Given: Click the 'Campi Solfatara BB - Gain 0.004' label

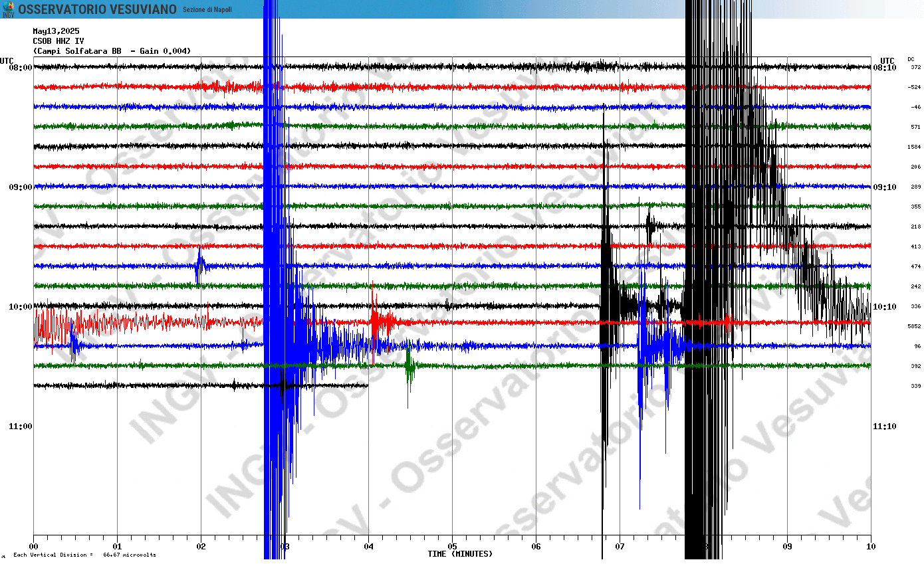Looking at the screenshot, I should click(112, 51).
